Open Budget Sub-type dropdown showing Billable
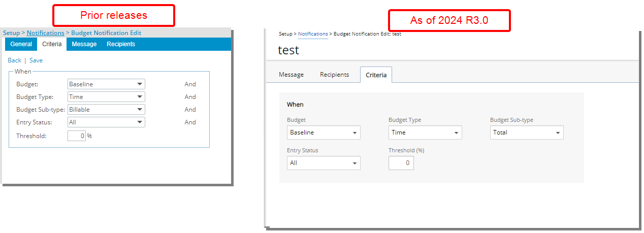The image size is (644, 233). 106,110
